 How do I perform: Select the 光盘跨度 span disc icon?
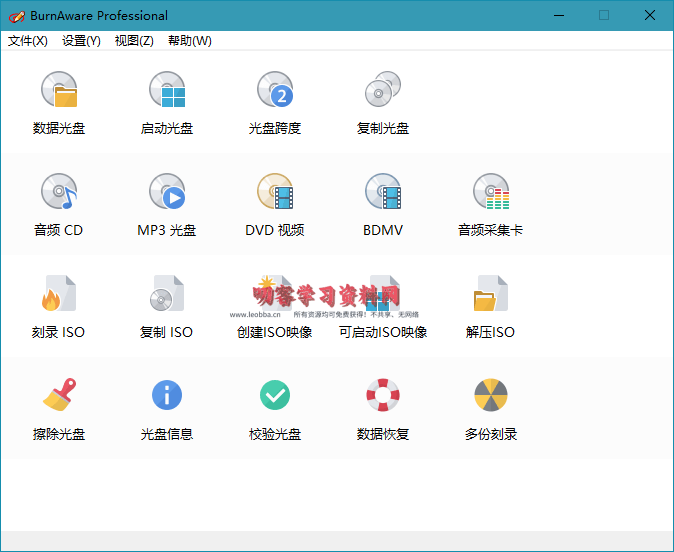click(275, 91)
